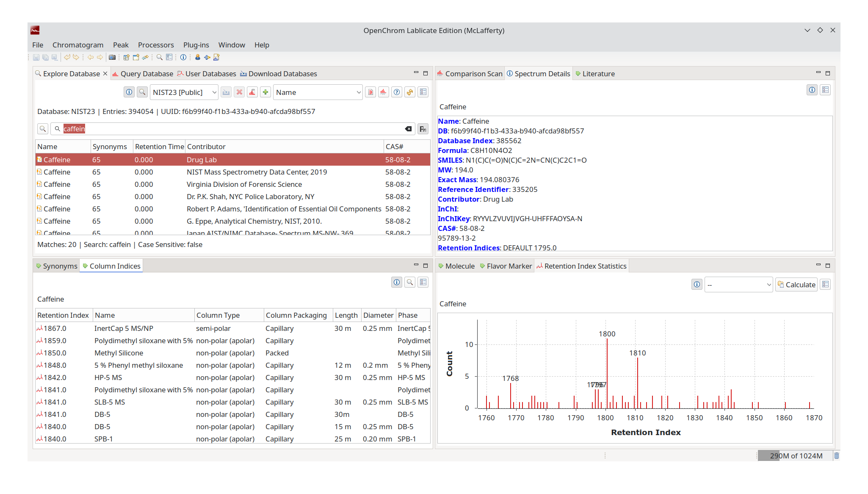Click the 290M of 1024M heap status indicator
The width and height of the screenshot is (868, 494).
pos(796,456)
